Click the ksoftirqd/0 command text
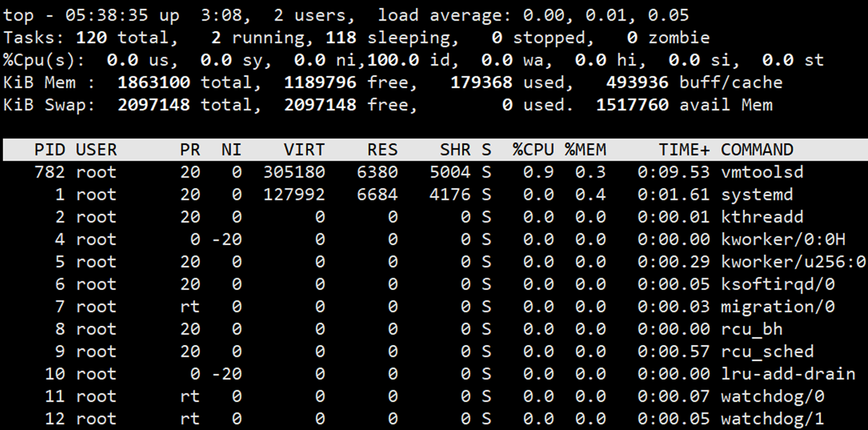Screen dimensions: 868x430 click(778, 284)
